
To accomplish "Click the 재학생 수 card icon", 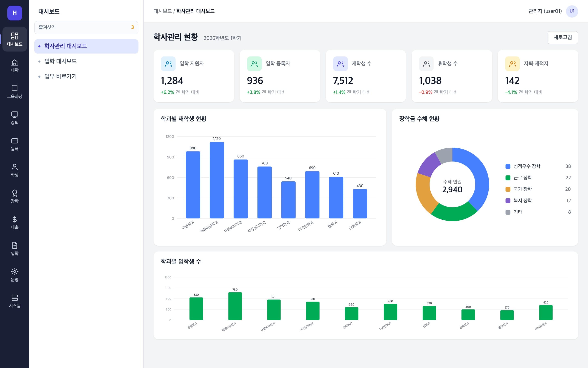I will coord(340,64).
